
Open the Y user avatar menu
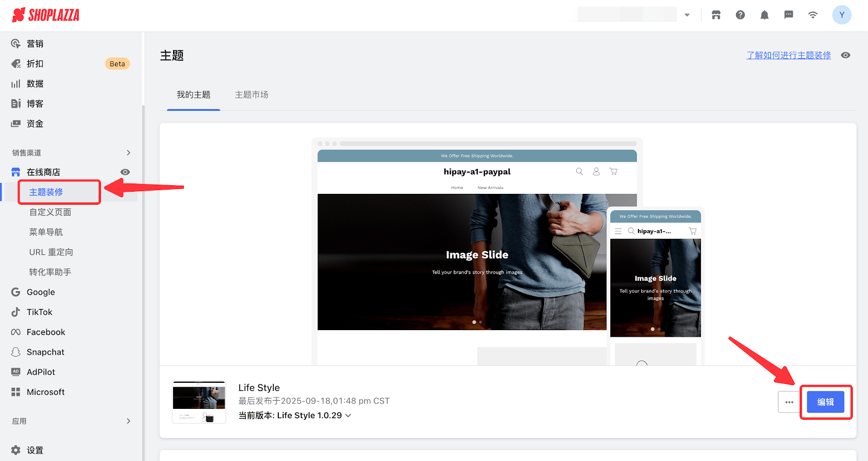pos(841,15)
